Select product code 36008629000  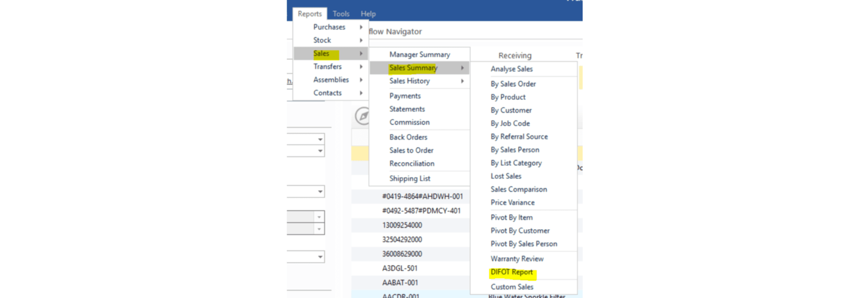point(402,254)
